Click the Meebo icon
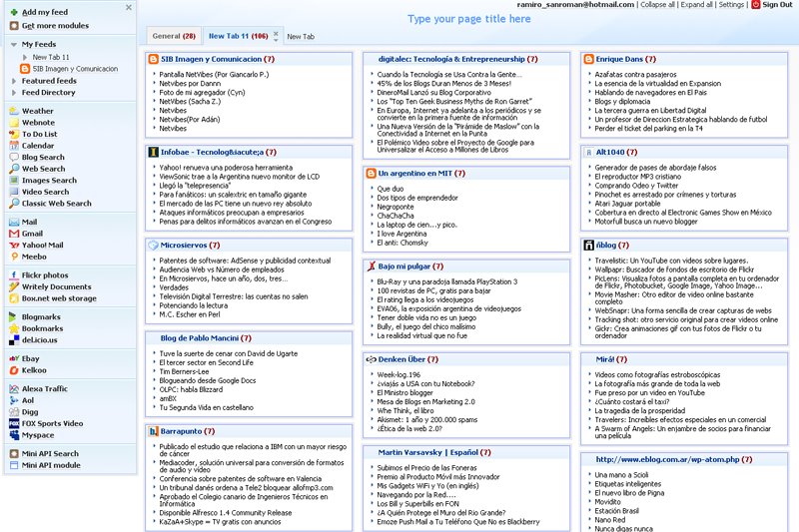The height and width of the screenshot is (532, 799). 14,257
